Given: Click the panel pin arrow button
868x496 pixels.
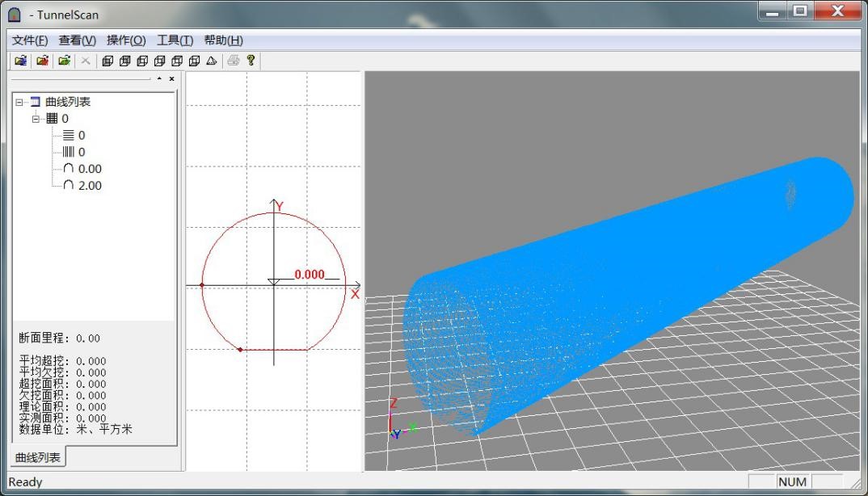Looking at the screenshot, I should [x=159, y=79].
